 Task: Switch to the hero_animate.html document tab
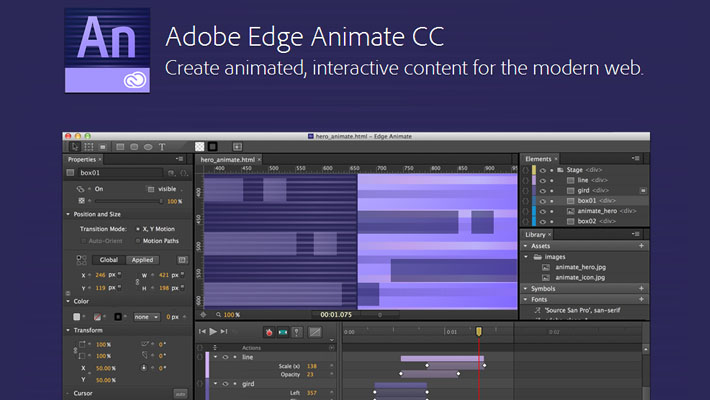pyautogui.click(x=227, y=159)
